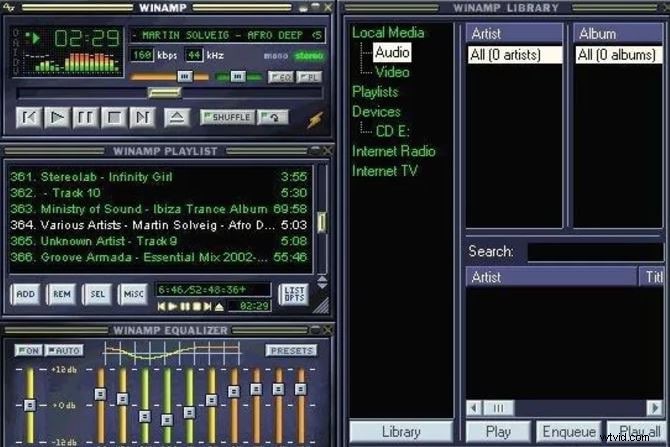This screenshot has height=447, width=670.
Task: Select Playlists in library tree
Action: point(375,92)
